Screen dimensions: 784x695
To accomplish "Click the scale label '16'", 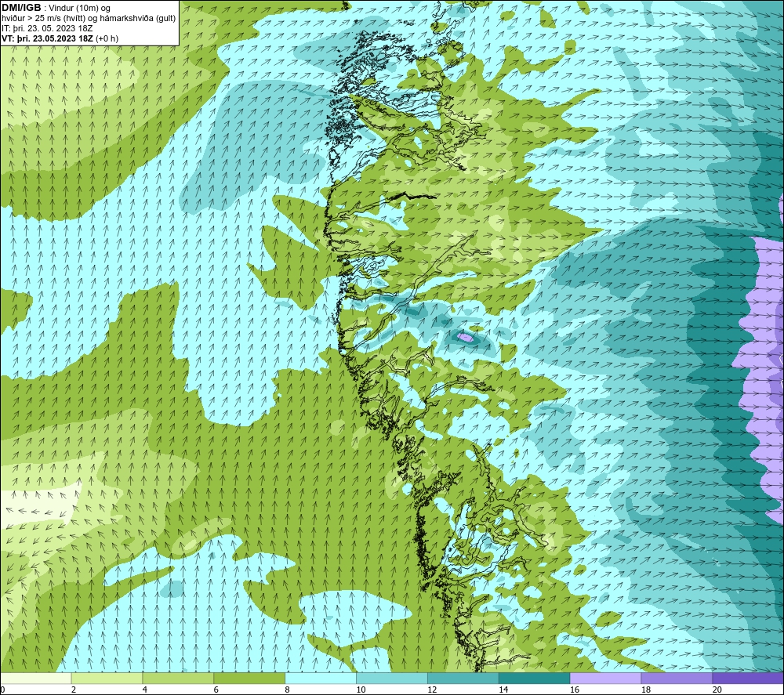I will tap(575, 690).
